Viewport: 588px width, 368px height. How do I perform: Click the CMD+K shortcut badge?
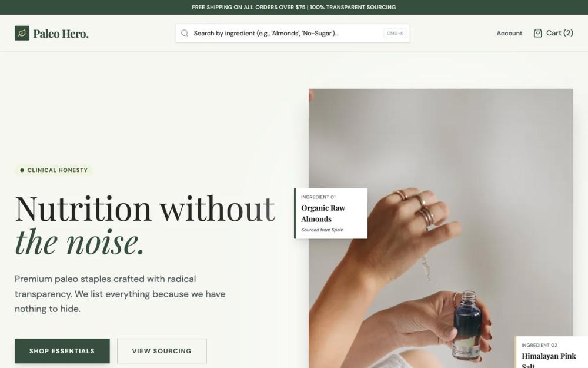(395, 33)
